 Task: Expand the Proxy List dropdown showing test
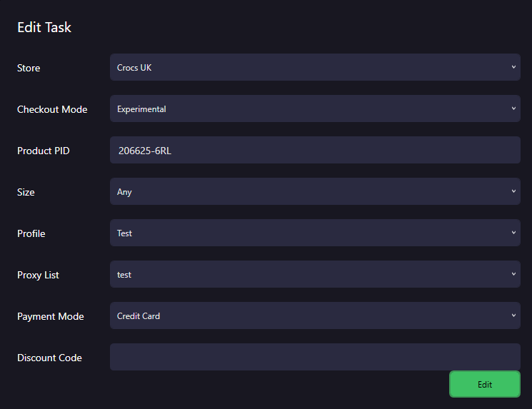[x=315, y=274]
